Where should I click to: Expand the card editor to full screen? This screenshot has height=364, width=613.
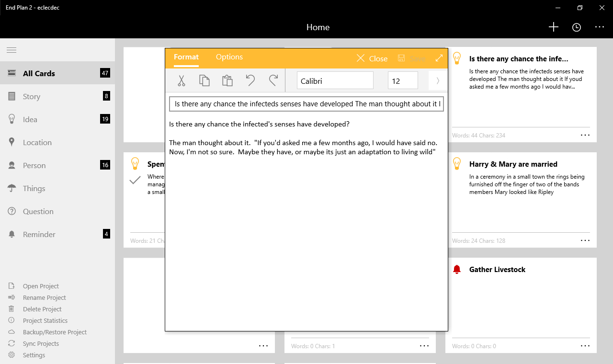click(439, 58)
